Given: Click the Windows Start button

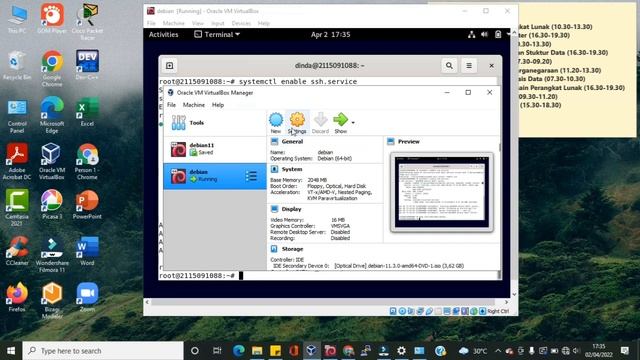Looking at the screenshot, I should pos(11,351).
